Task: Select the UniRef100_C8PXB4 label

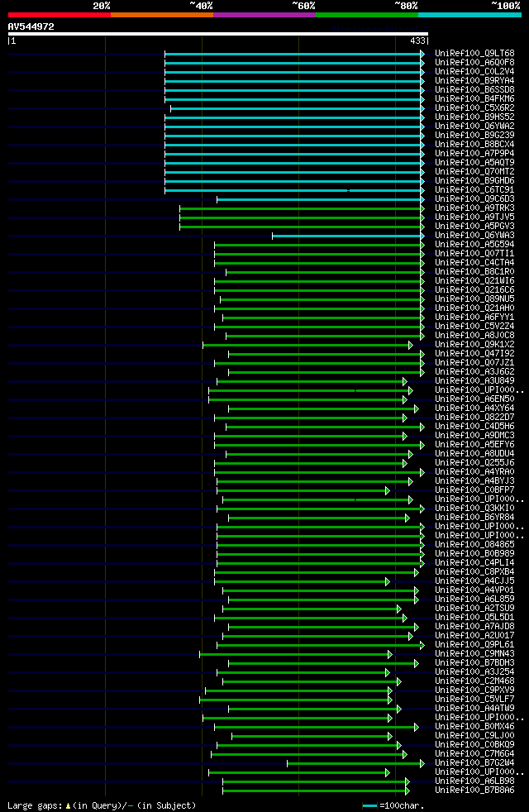Action: coord(474,572)
